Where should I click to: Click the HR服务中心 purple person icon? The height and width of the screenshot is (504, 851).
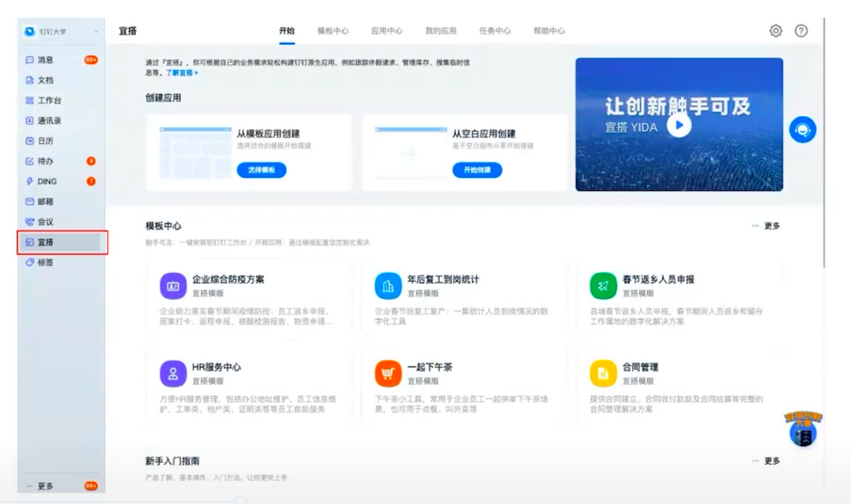pos(173,374)
